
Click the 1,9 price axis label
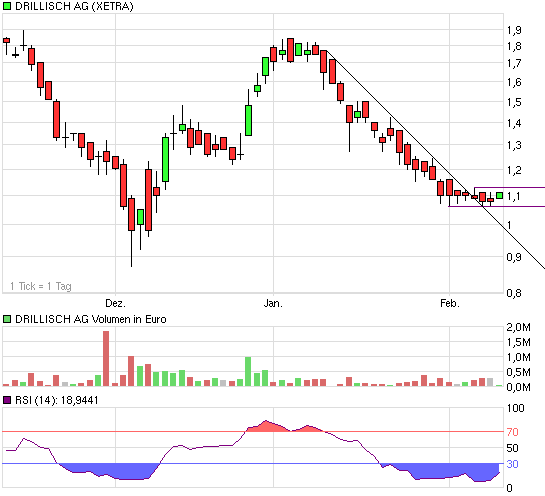[x=514, y=30]
